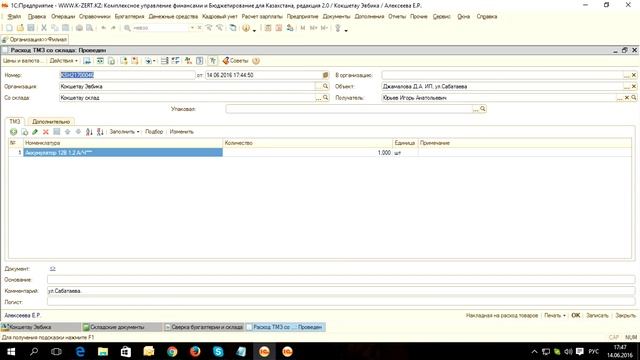Click the Комментарий input field

pyautogui.click(x=341, y=291)
